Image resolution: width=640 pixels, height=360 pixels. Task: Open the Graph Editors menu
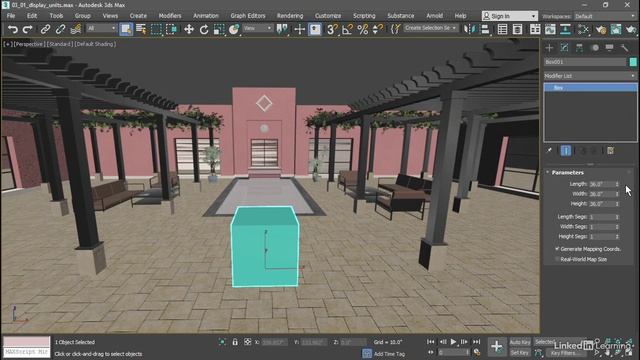click(x=248, y=16)
